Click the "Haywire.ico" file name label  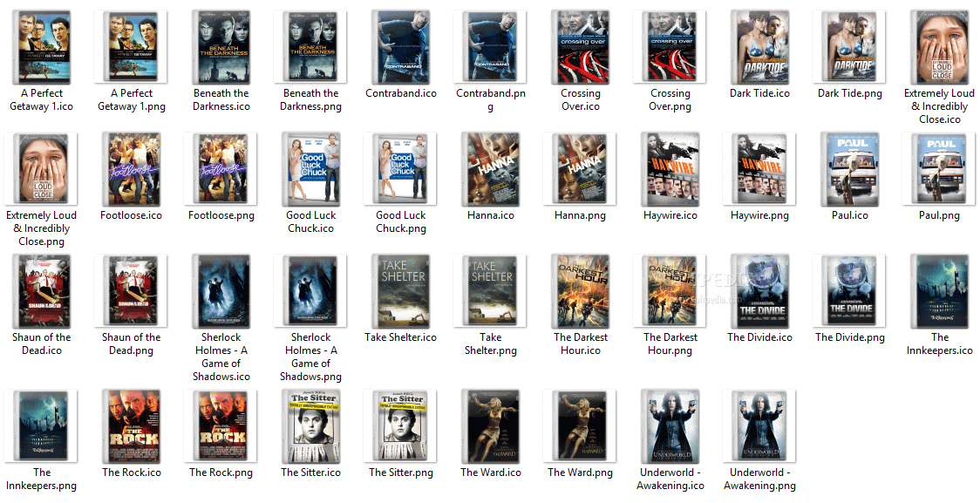(670, 215)
